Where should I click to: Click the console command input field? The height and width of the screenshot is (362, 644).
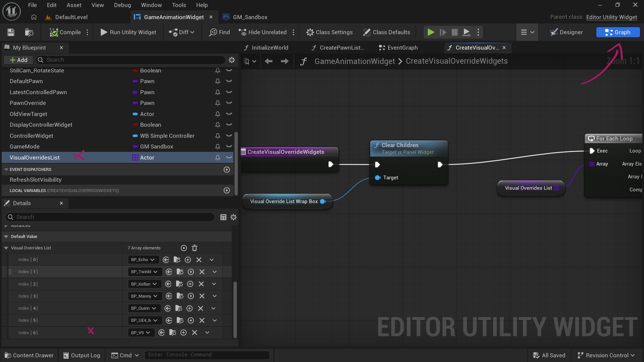pos(207,355)
